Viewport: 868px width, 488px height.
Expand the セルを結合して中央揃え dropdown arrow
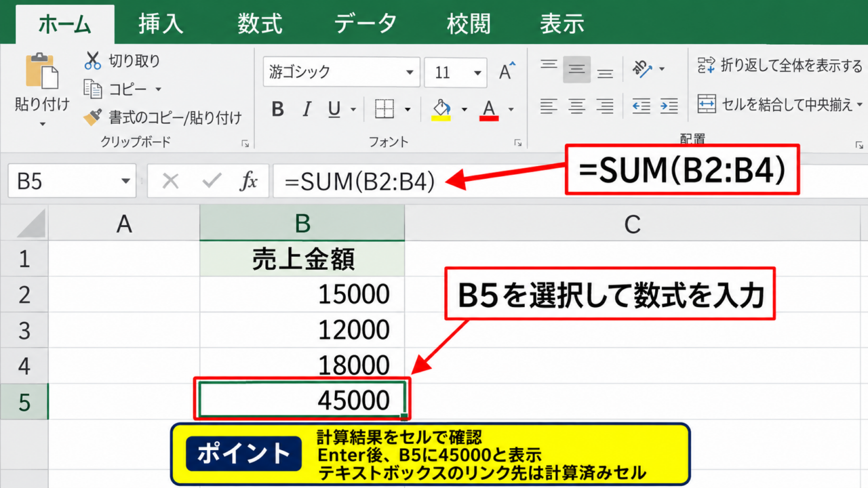860,105
